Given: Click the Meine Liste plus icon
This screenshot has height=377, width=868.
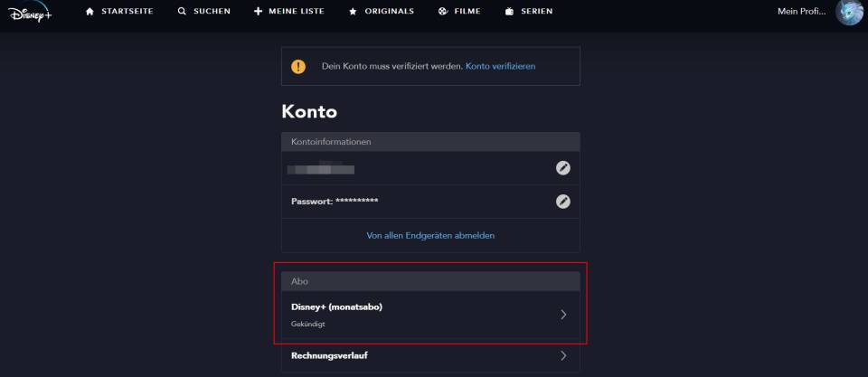Looking at the screenshot, I should (258, 12).
